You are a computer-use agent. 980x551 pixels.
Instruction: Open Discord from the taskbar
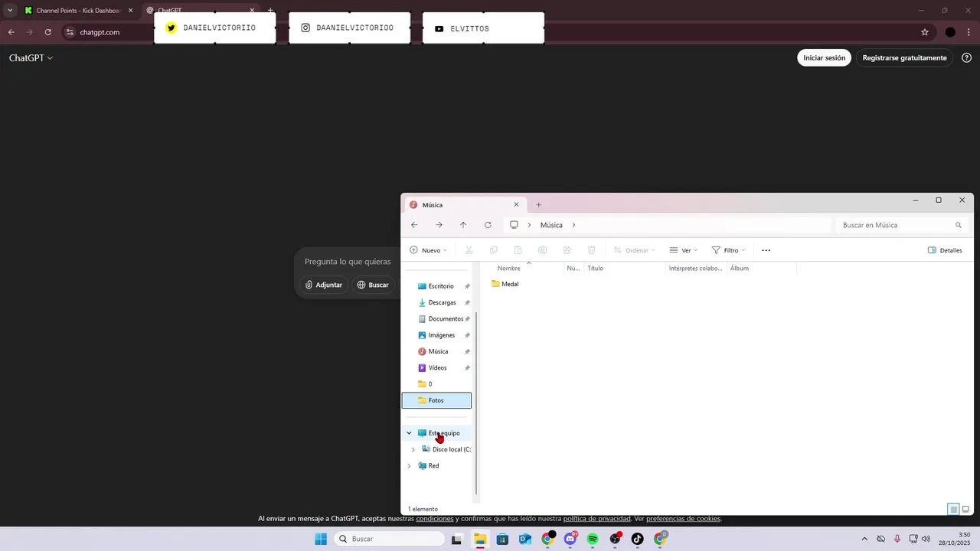(x=570, y=539)
